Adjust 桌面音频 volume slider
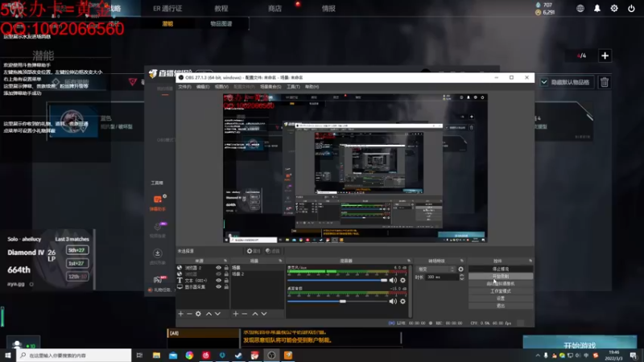The image size is (644, 362). click(337, 301)
